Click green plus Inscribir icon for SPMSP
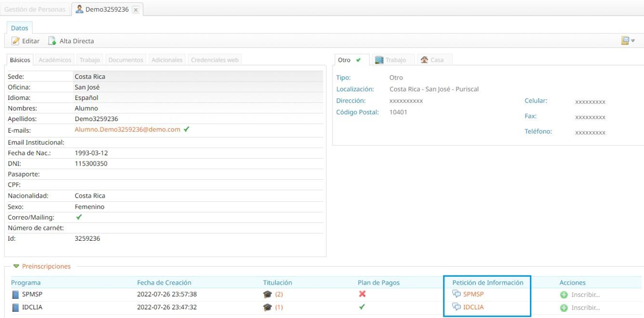Viewport: 644px width, 318px height. 564,295
